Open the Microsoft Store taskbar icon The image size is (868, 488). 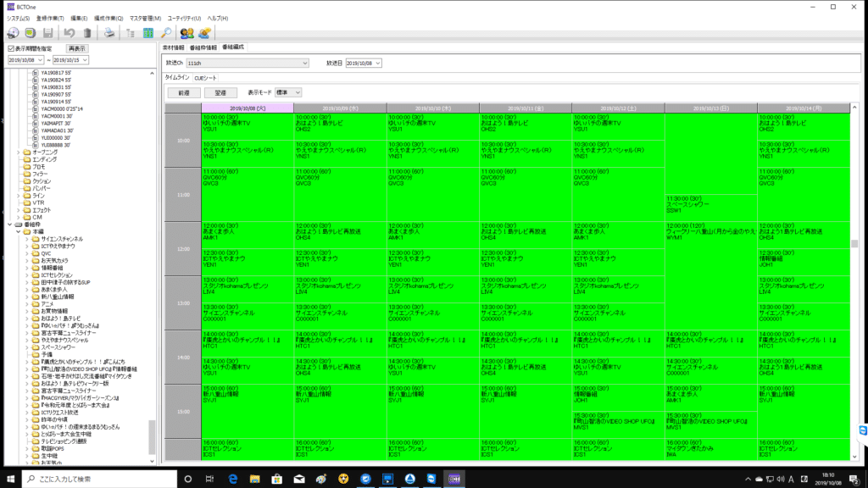point(277,480)
